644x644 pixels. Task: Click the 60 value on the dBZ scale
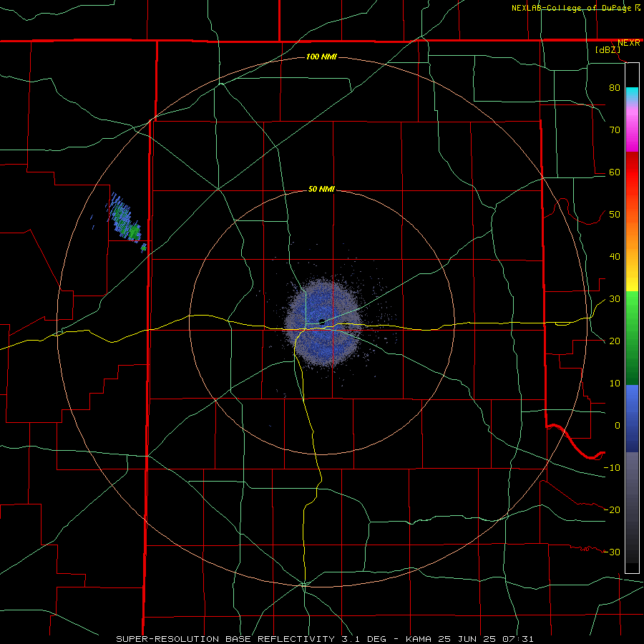(x=615, y=172)
